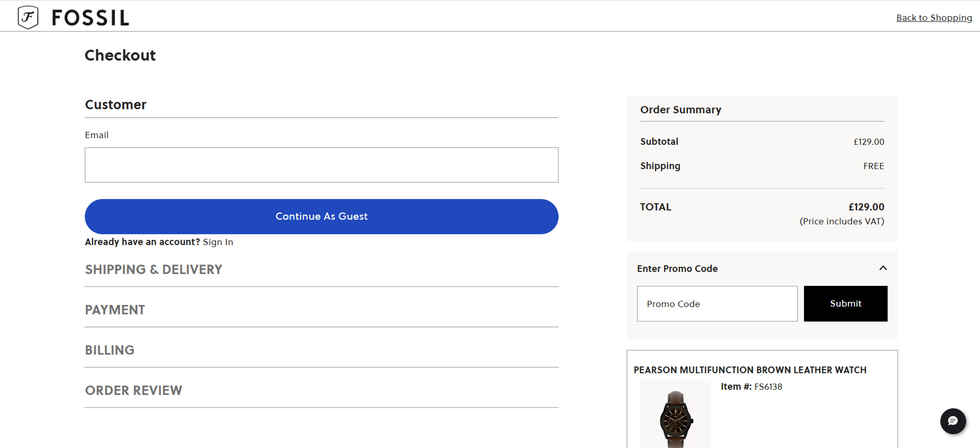Viewport: 980px width, 448px height.
Task: Open the Order Review section heading
Action: tap(133, 391)
